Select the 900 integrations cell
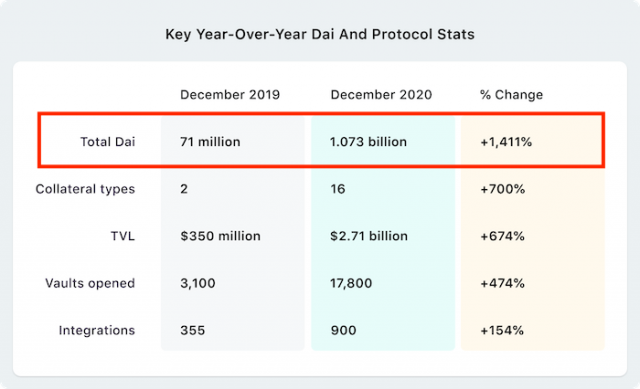 343,330
